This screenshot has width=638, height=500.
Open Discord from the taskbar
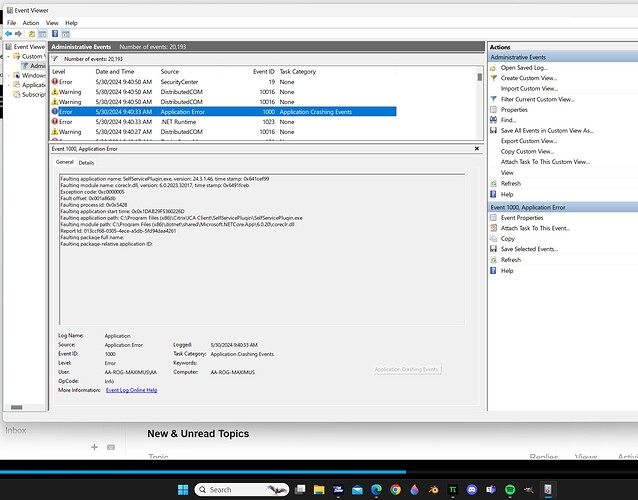(472, 489)
